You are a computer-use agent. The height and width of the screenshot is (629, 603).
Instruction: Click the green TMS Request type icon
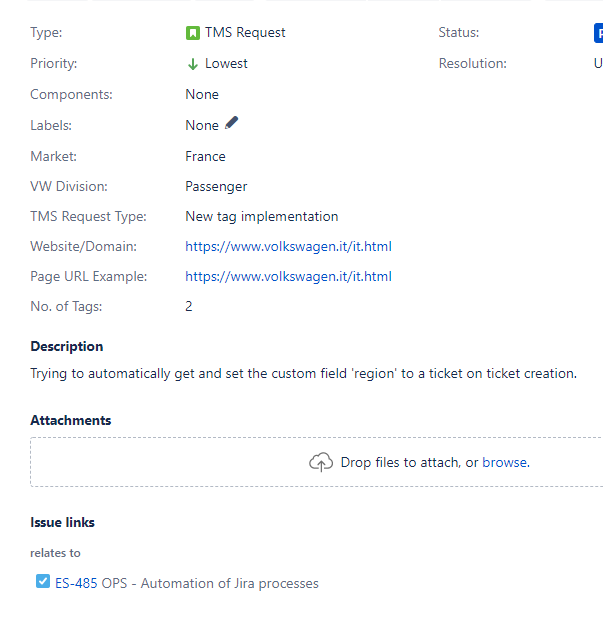[193, 33]
